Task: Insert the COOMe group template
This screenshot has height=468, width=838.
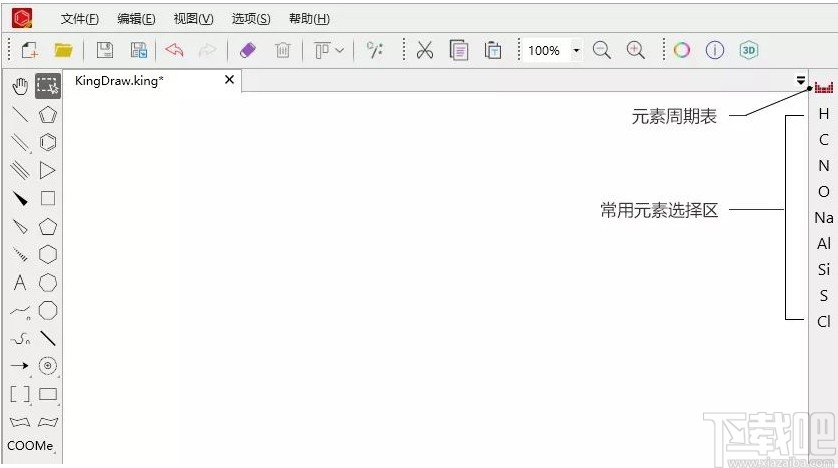Action: (x=30, y=446)
